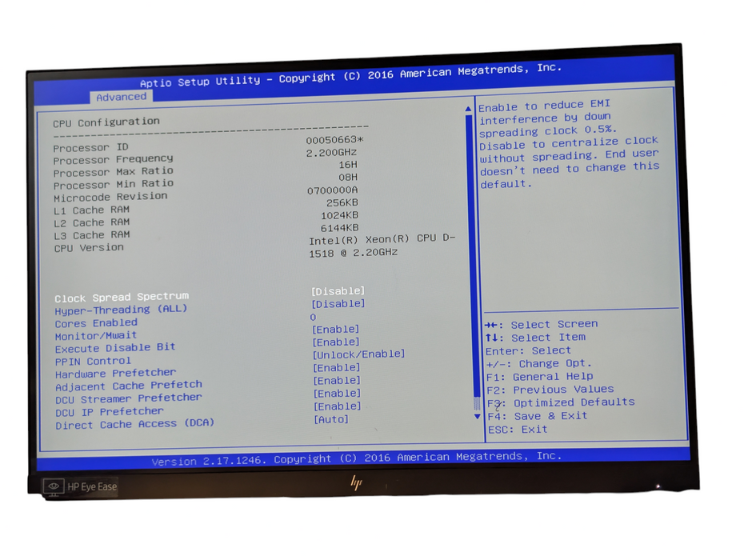The height and width of the screenshot is (560, 744).
Task: Change Hyper-Threading [Disable] value
Action: pyautogui.click(x=338, y=303)
